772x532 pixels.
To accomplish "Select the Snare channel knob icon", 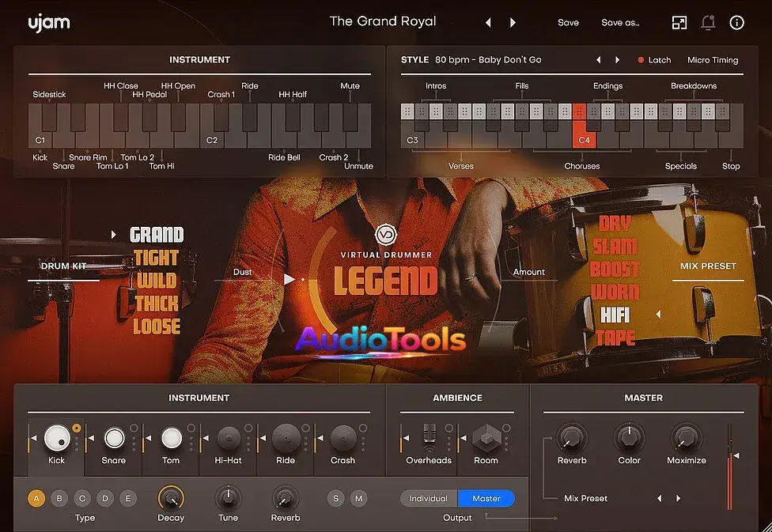I will tap(113, 439).
